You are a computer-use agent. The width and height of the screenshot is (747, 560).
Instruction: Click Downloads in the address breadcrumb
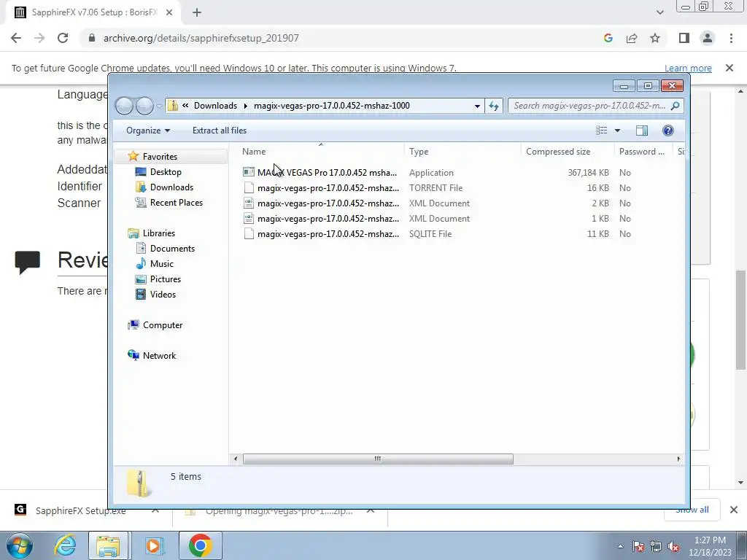coord(215,106)
